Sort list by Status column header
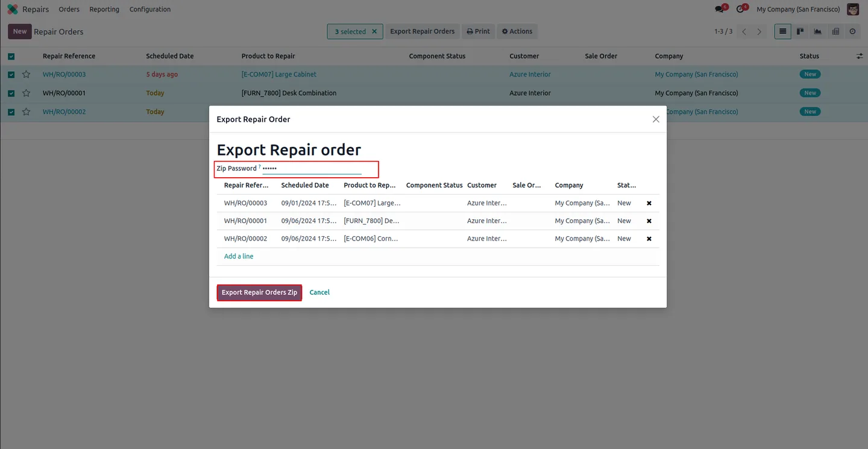The image size is (868, 449). click(810, 56)
